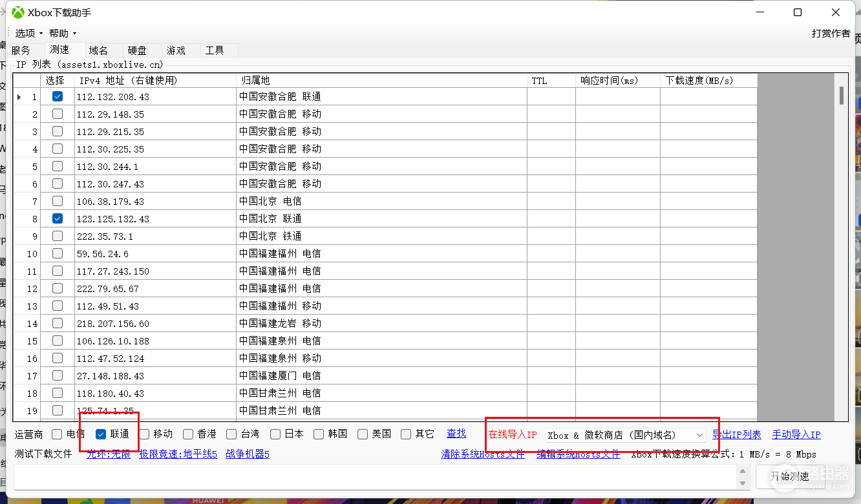The image size is (861, 504).
Task: Enable the 日本 filter checkbox
Action: pos(275,434)
